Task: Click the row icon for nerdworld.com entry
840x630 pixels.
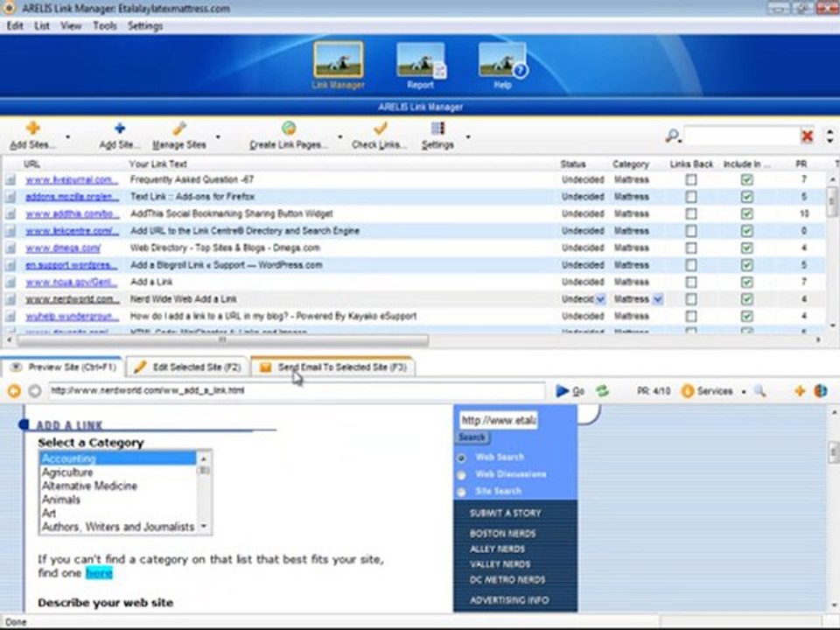Action: click(x=10, y=299)
